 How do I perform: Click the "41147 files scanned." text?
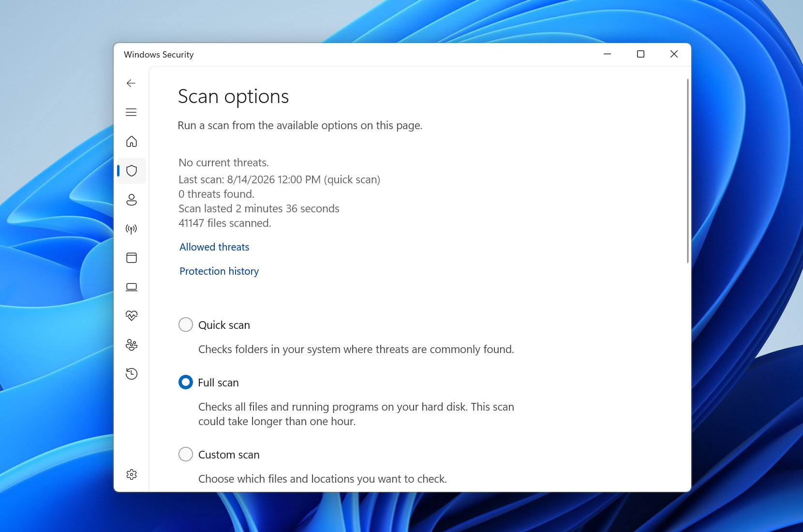click(224, 223)
